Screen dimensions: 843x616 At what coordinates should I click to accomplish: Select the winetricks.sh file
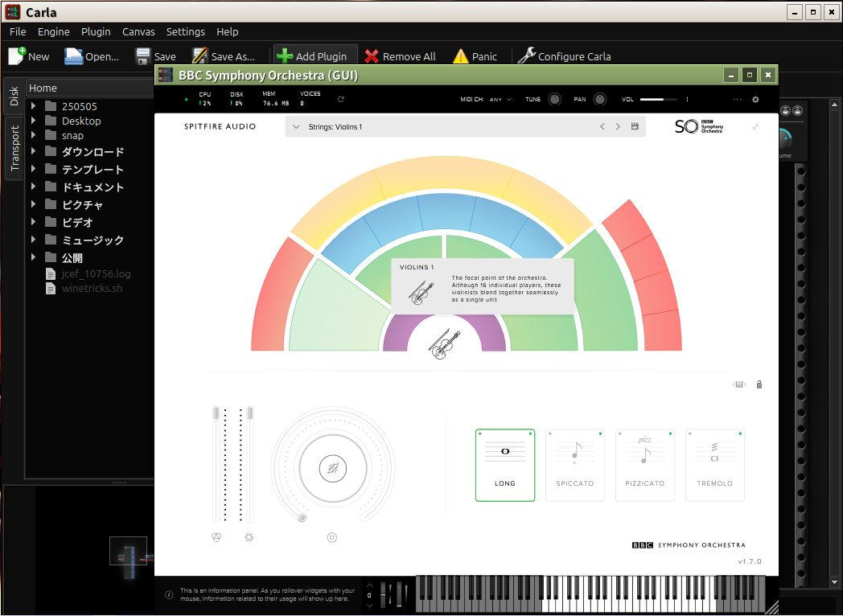(92, 288)
